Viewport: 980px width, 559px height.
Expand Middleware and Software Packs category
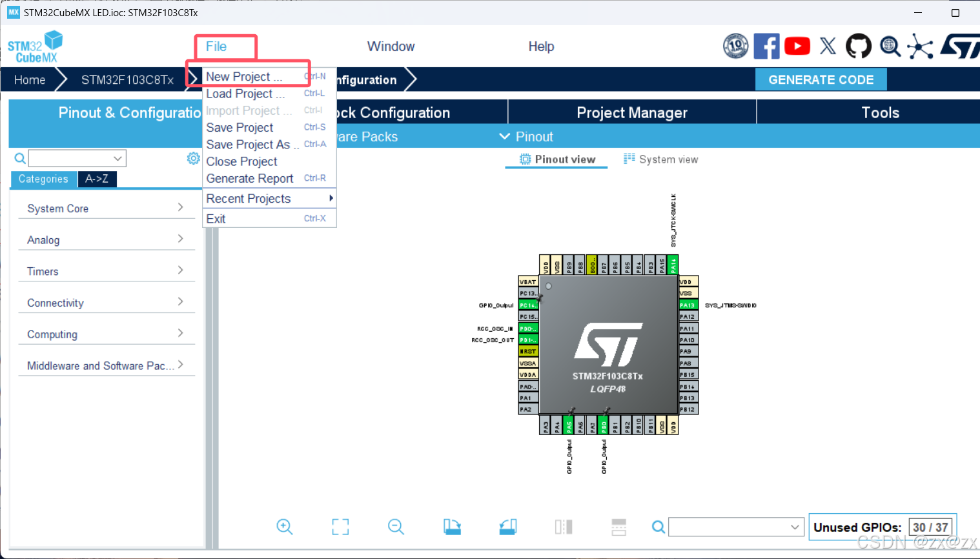click(x=107, y=365)
